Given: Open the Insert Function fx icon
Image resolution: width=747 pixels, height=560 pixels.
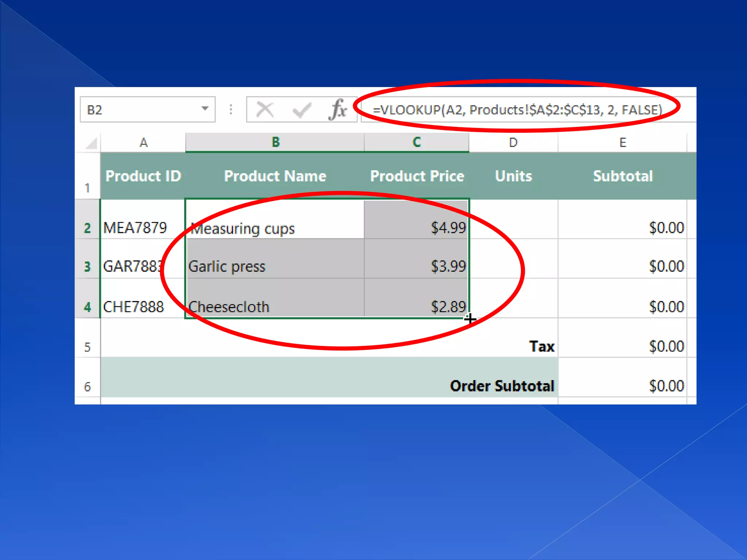Looking at the screenshot, I should [338, 109].
